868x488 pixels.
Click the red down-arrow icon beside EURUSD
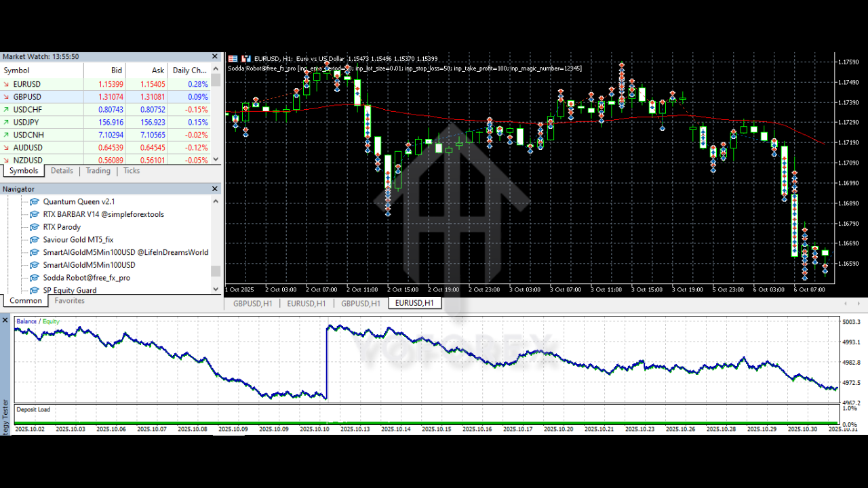7,84
